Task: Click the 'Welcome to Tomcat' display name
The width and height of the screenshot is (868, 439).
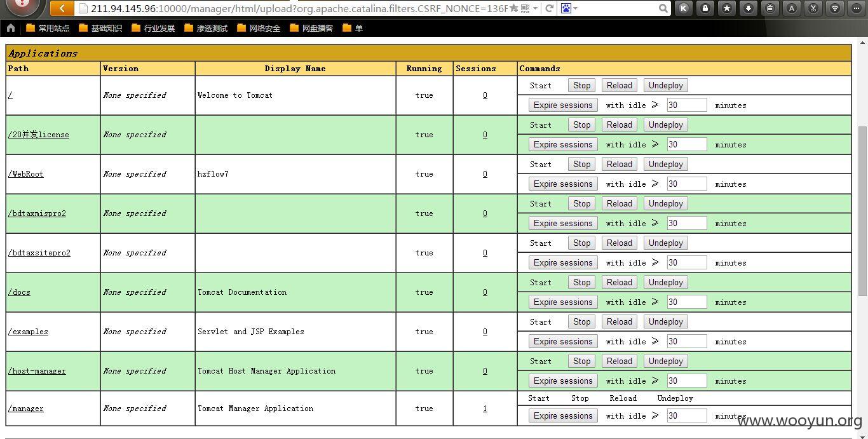Action: point(235,95)
